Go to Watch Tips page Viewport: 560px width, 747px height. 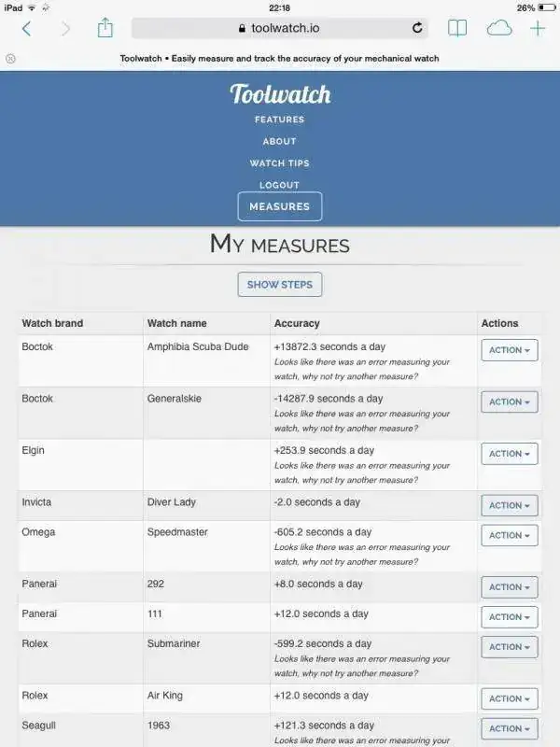[279, 163]
